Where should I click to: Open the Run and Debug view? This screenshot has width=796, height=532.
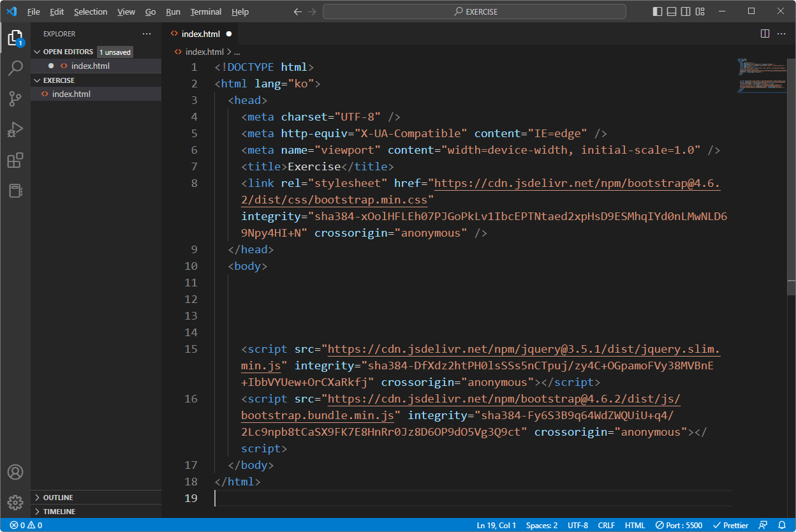(x=15, y=129)
